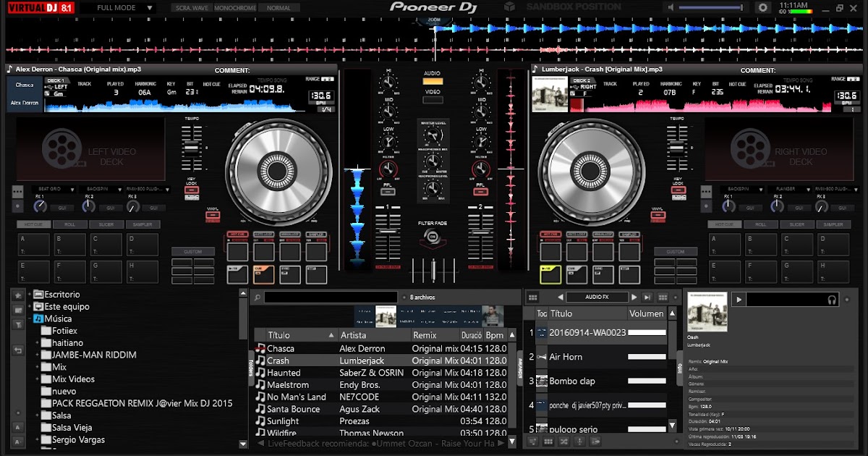Image resolution: width=868 pixels, height=456 pixels.
Task: Click the filter funnel icon in browser sidebar
Action: (18, 325)
